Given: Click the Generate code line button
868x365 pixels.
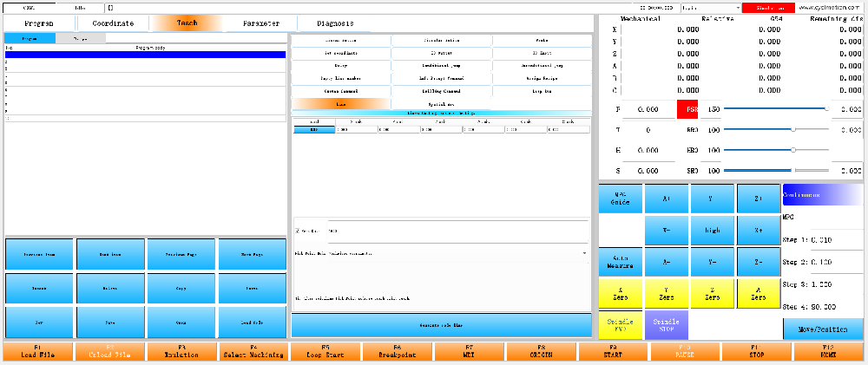Looking at the screenshot, I should pos(441,325).
